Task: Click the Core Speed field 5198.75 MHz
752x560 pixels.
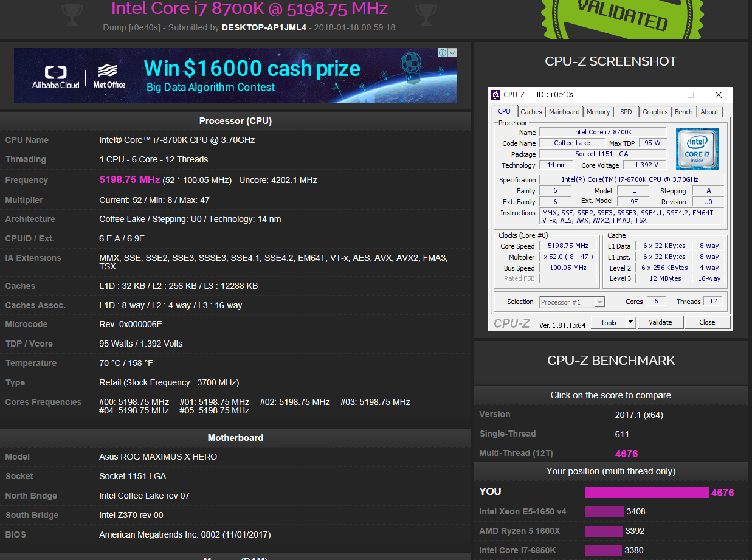Action: tap(568, 246)
